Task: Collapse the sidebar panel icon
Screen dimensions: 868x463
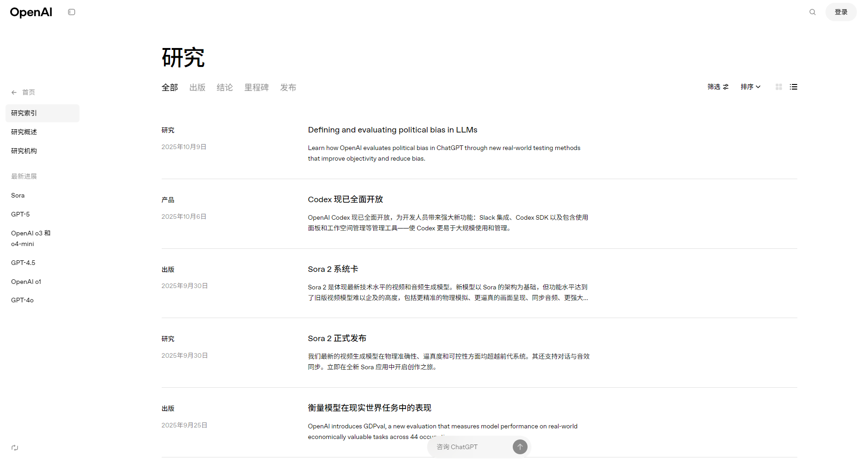Action: tap(72, 12)
